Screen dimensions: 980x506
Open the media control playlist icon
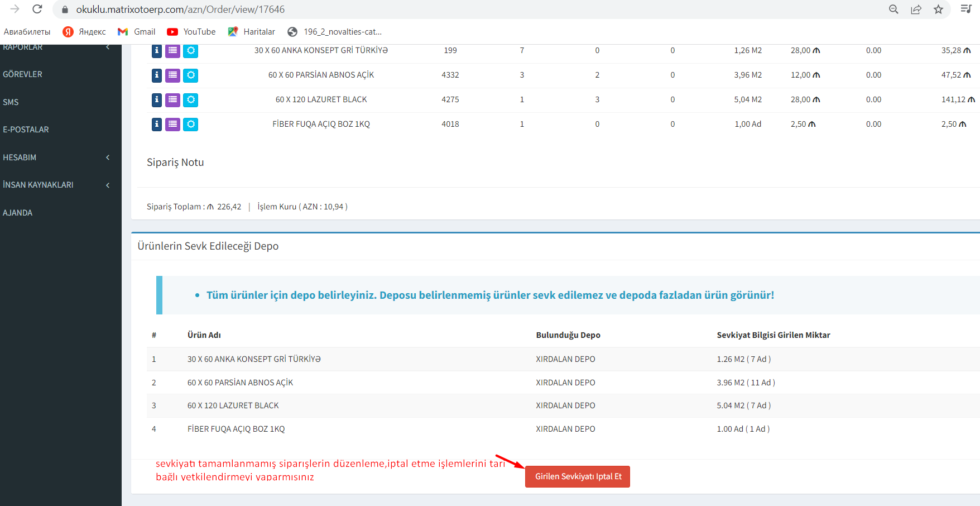tap(966, 9)
